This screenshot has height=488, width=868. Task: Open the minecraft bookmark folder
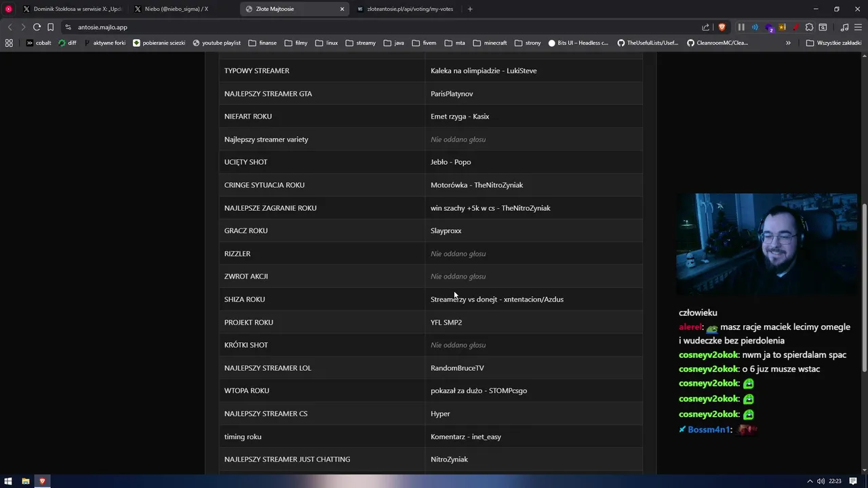492,43
